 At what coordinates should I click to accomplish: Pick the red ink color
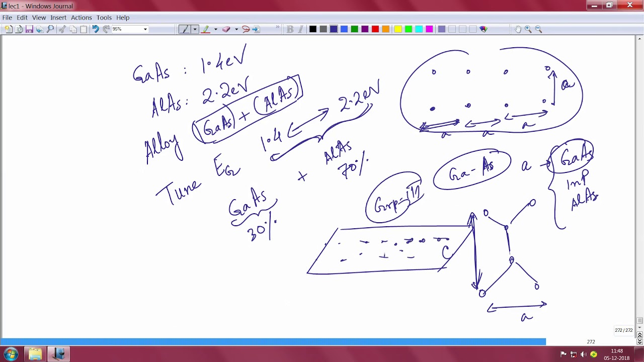click(x=375, y=29)
